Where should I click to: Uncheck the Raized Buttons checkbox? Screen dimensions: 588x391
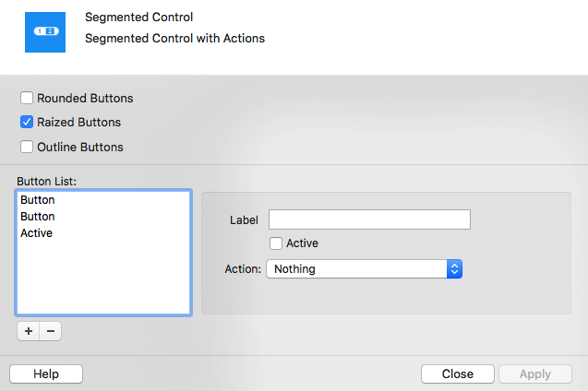(28, 122)
